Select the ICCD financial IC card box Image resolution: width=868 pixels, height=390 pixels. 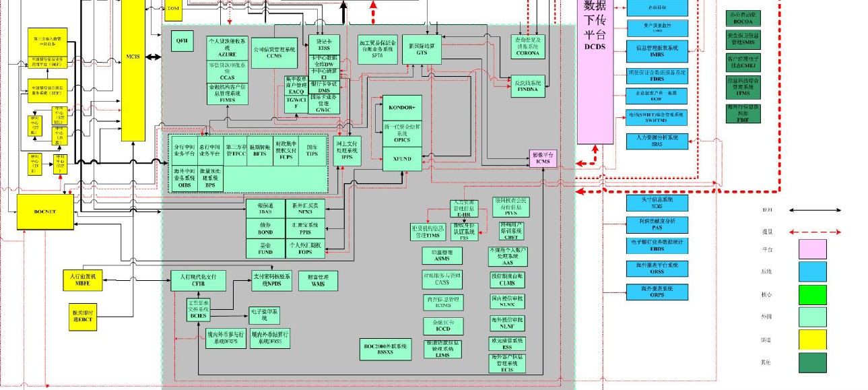click(x=442, y=325)
